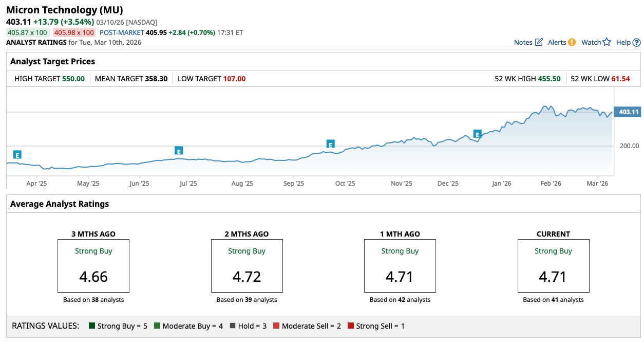Open the Alerts link
Screen dimensions: 644x342
coord(557,43)
